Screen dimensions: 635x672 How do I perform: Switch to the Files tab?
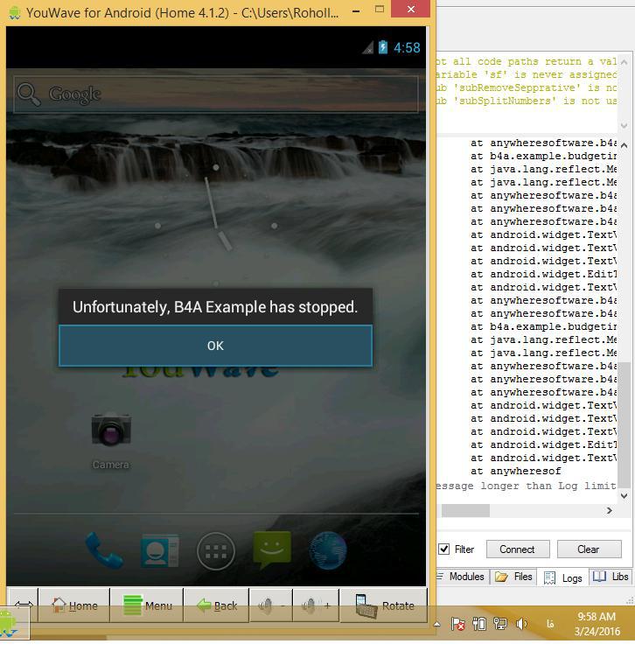pyautogui.click(x=514, y=577)
